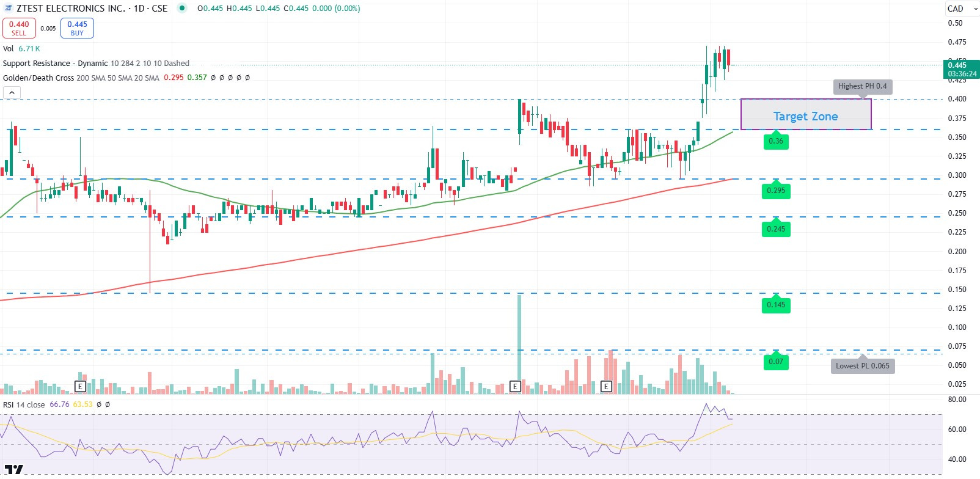The image size is (980, 479).
Task: Click the 0.50 price axis label
Action: [955, 23]
